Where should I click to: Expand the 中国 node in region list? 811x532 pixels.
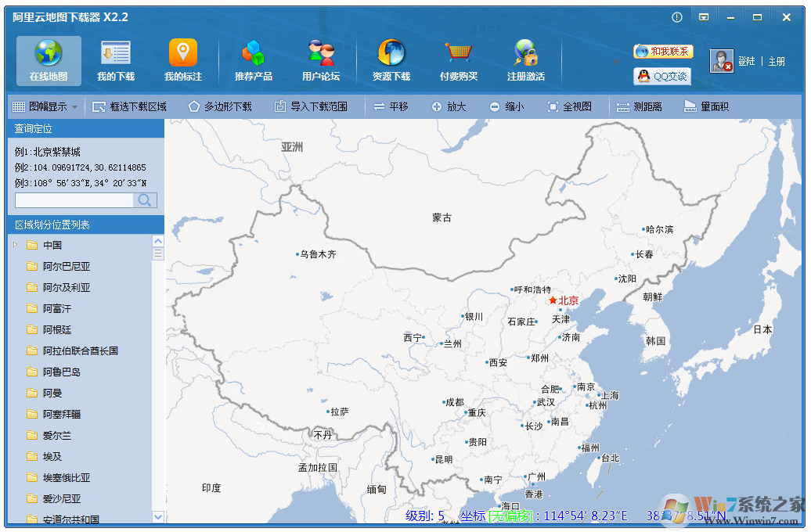click(14, 245)
